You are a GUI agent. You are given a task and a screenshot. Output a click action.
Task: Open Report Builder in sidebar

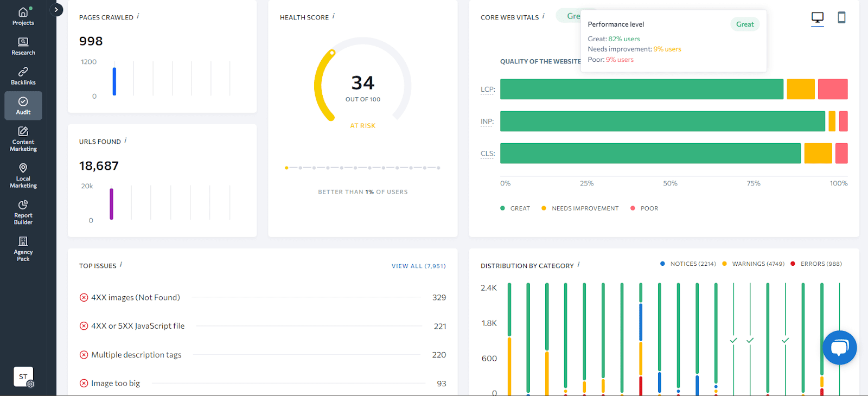23,212
